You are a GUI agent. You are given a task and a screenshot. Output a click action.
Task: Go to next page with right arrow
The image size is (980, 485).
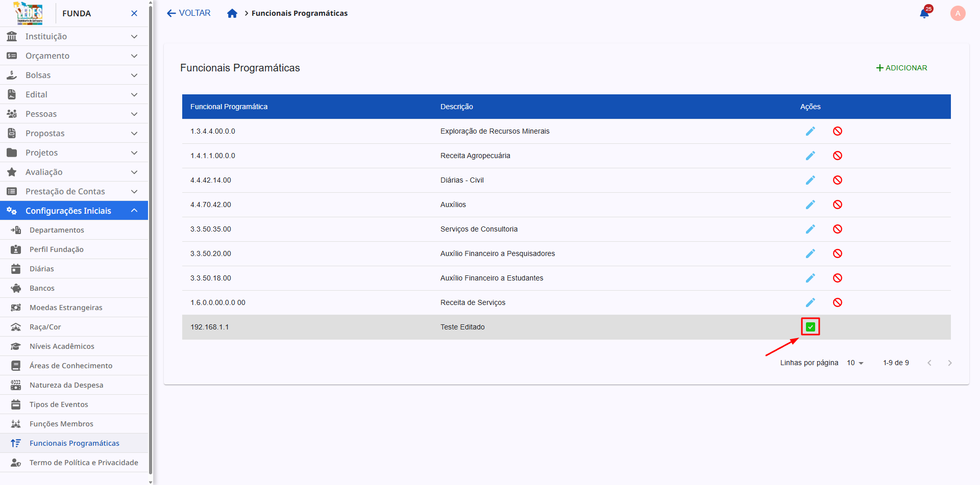click(950, 363)
